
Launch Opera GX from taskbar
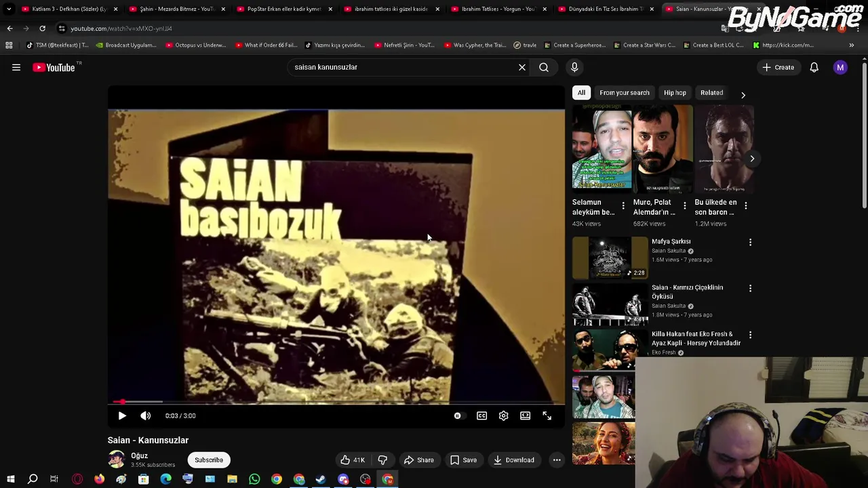77,480
